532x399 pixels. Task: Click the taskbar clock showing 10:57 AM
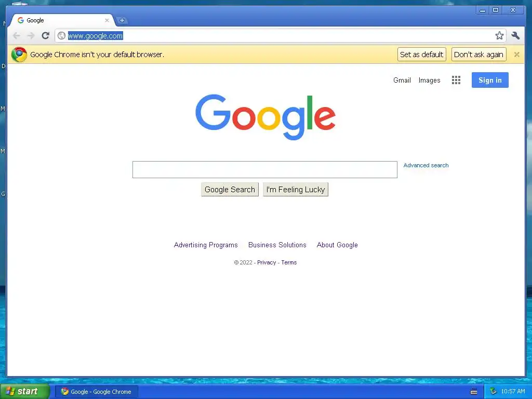513,392
